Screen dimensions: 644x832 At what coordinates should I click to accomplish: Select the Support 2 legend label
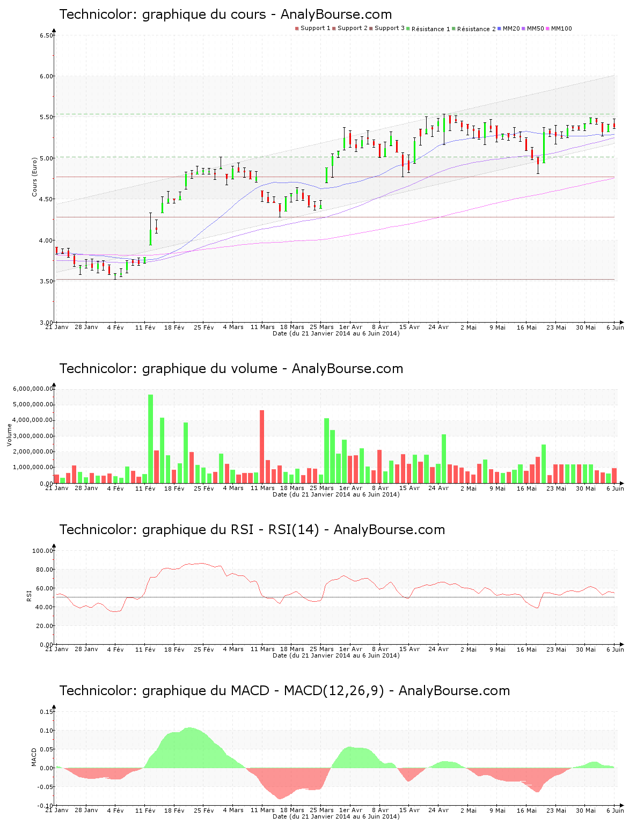(353, 28)
